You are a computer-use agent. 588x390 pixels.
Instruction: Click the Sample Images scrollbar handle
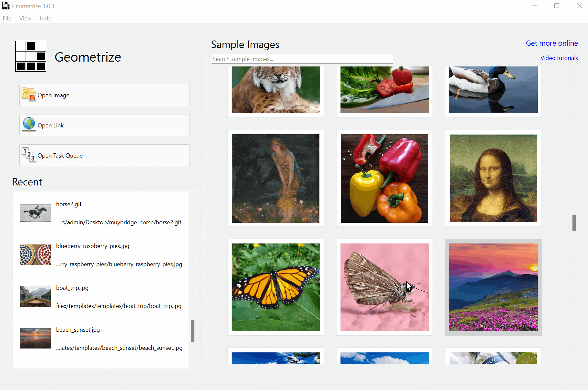(574, 223)
